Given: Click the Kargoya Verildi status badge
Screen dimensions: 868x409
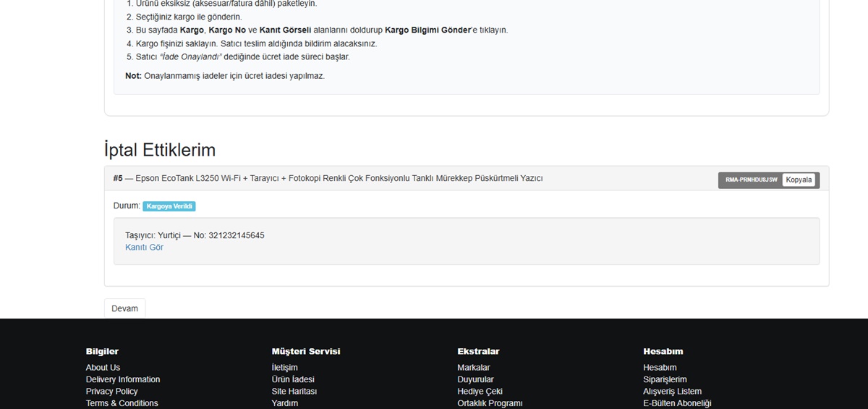Looking at the screenshot, I should click(x=169, y=206).
